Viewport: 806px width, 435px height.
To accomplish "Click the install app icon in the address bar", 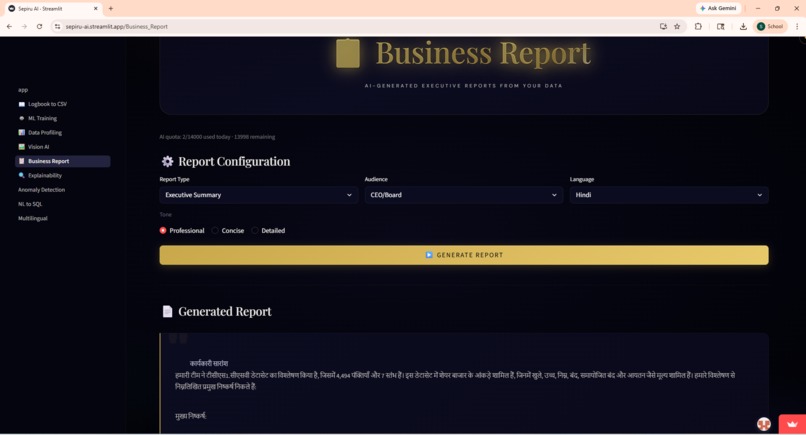I will click(x=663, y=26).
